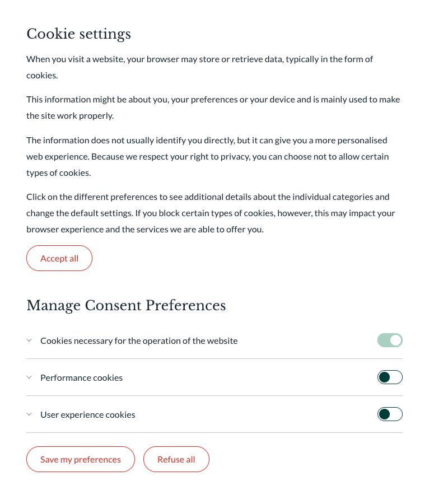Click the chevron icon beside Performance cookies
The height and width of the screenshot is (504, 429).
click(29, 377)
